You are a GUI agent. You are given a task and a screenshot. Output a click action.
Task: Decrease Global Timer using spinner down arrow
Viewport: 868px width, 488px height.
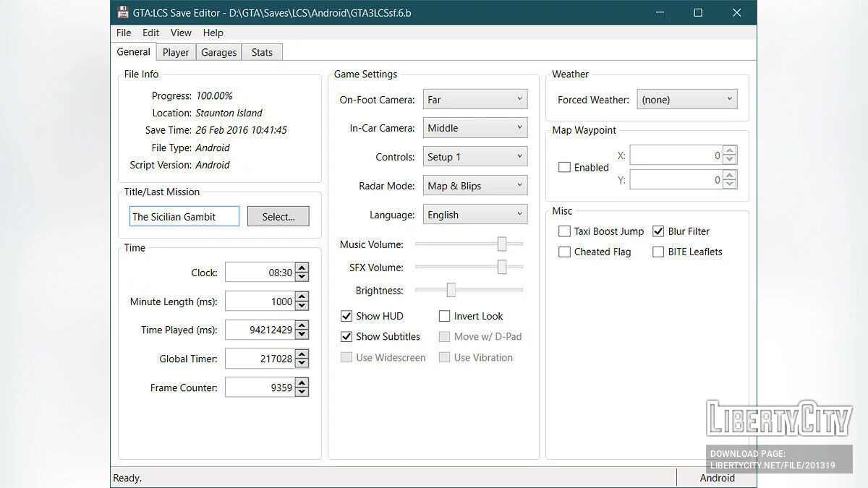pos(302,363)
